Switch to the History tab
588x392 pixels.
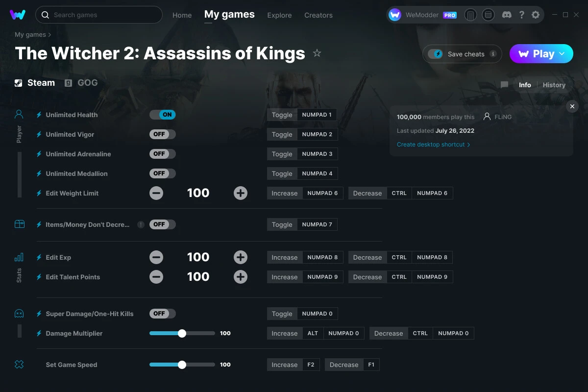(554, 85)
